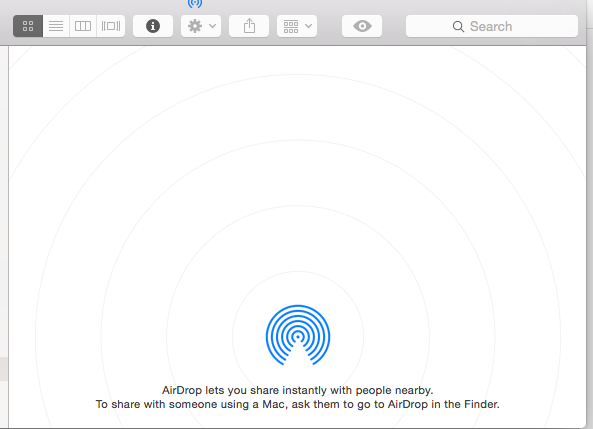The image size is (593, 429).
Task: Click the AirDrop title bar icon
Action: tap(195, 3)
